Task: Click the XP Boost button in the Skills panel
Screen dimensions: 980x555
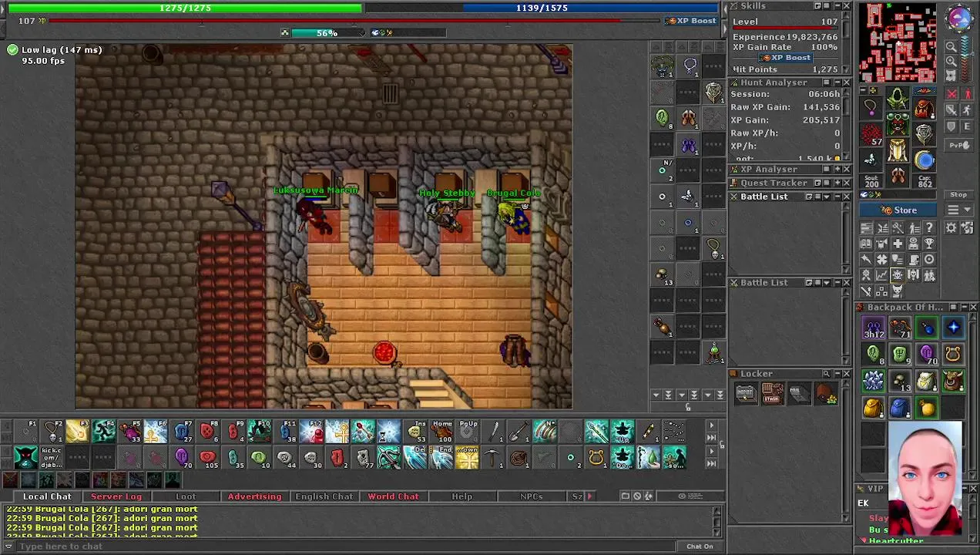Action: coord(785,58)
